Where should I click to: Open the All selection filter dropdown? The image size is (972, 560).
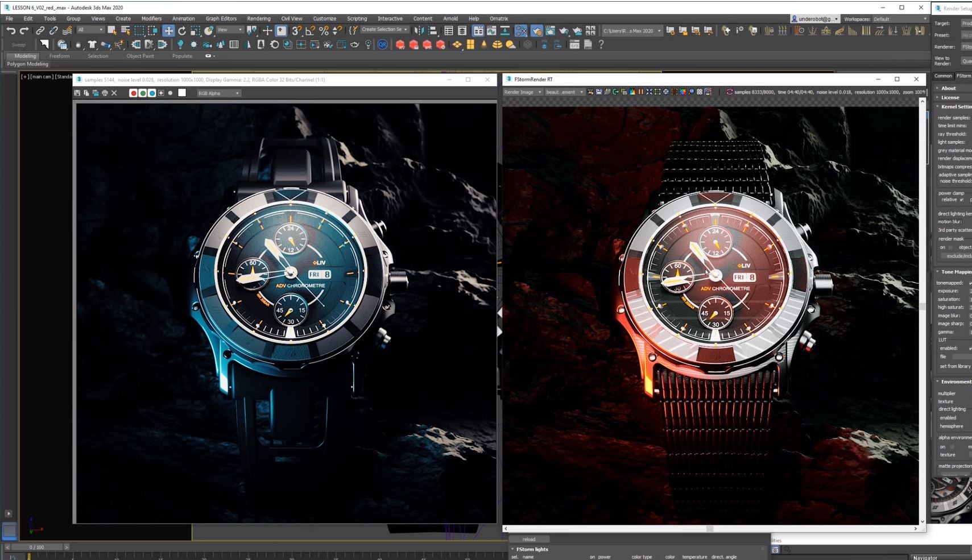(90, 30)
